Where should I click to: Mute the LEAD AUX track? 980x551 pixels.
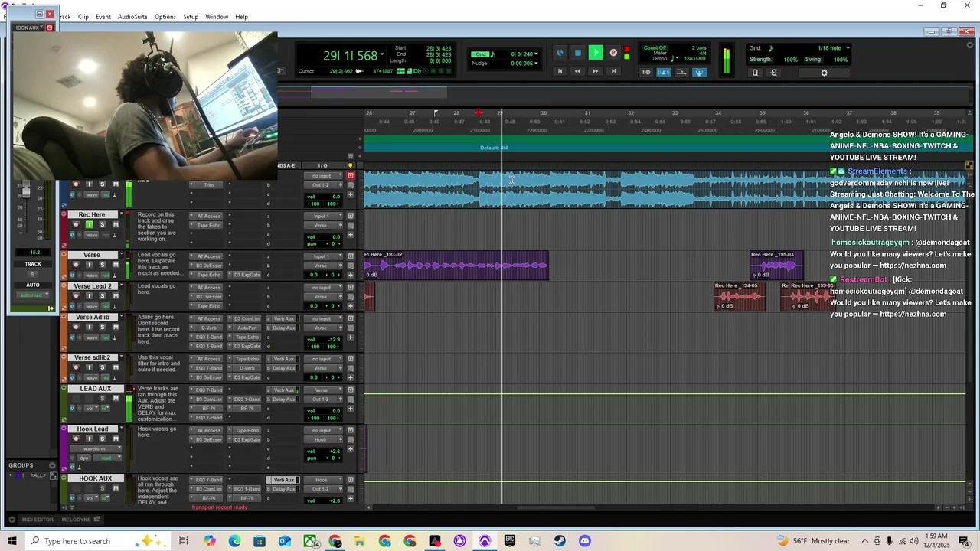click(116, 398)
